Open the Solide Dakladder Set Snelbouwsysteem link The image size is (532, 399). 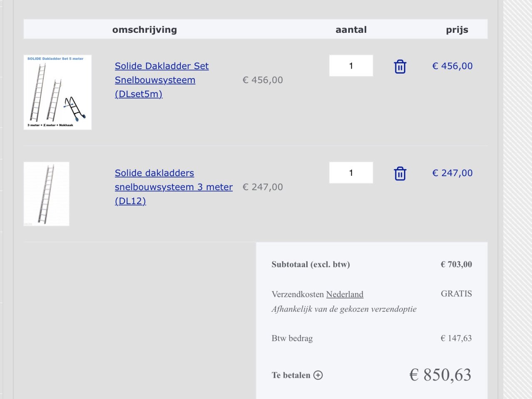tap(162, 80)
